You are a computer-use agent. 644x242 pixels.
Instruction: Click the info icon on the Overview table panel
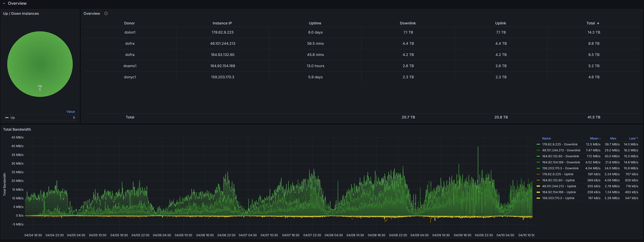pos(106,13)
